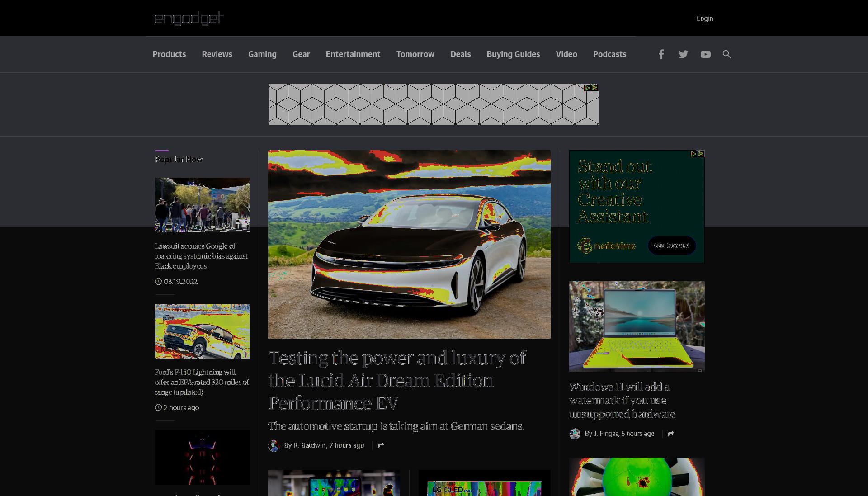
Task: Click the colorful tablet screen thumbnail
Action: 334,483
